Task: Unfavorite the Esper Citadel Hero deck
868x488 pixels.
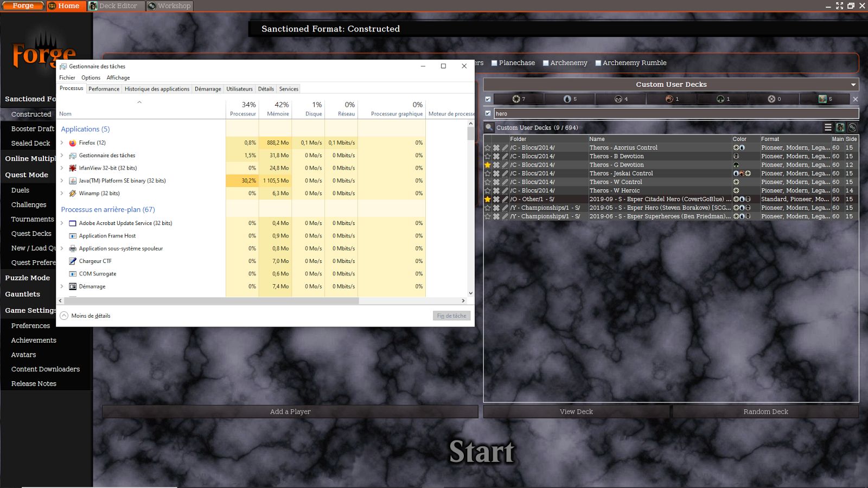Action: click(x=488, y=199)
